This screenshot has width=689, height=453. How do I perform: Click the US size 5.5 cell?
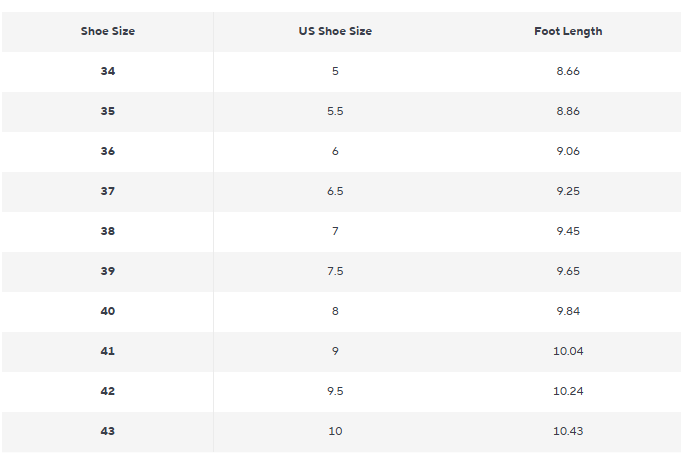(335, 111)
